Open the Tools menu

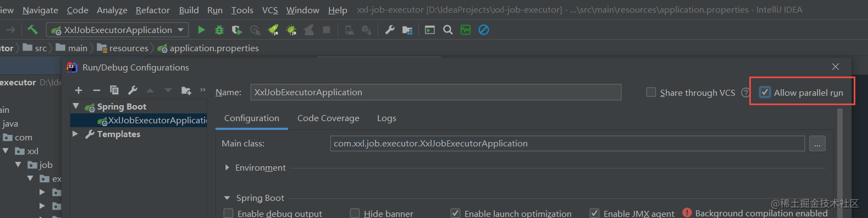pyautogui.click(x=242, y=10)
